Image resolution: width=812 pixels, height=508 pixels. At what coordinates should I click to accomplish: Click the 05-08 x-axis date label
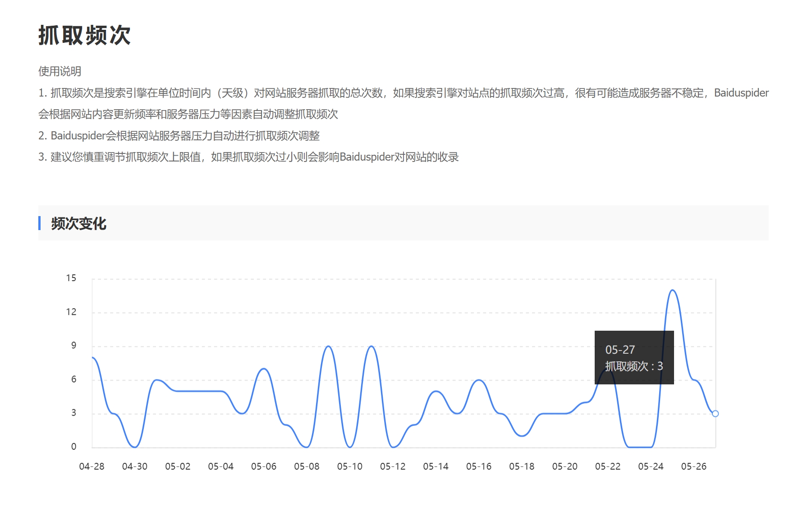(307, 466)
